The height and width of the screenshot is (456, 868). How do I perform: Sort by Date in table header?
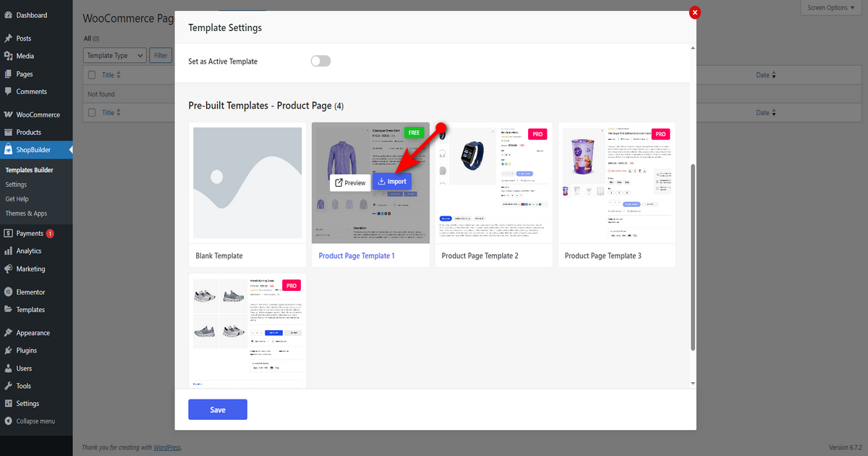click(x=766, y=75)
